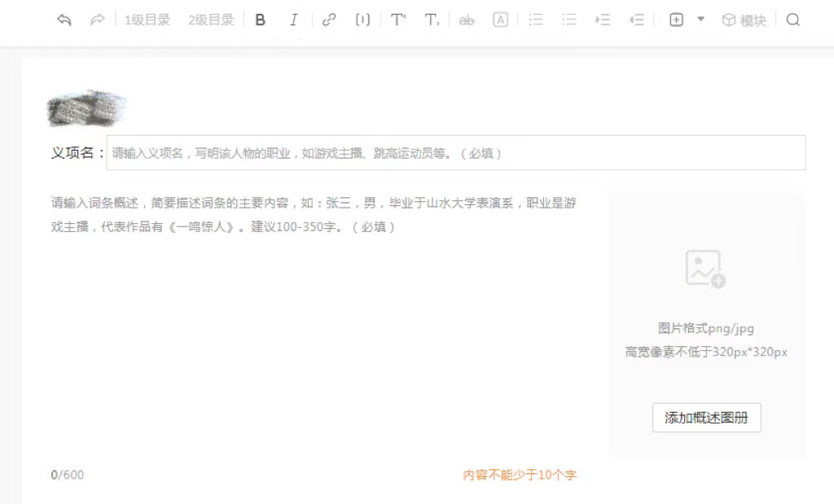Click the increase indent icon
This screenshot has width=834, height=504.
603,19
